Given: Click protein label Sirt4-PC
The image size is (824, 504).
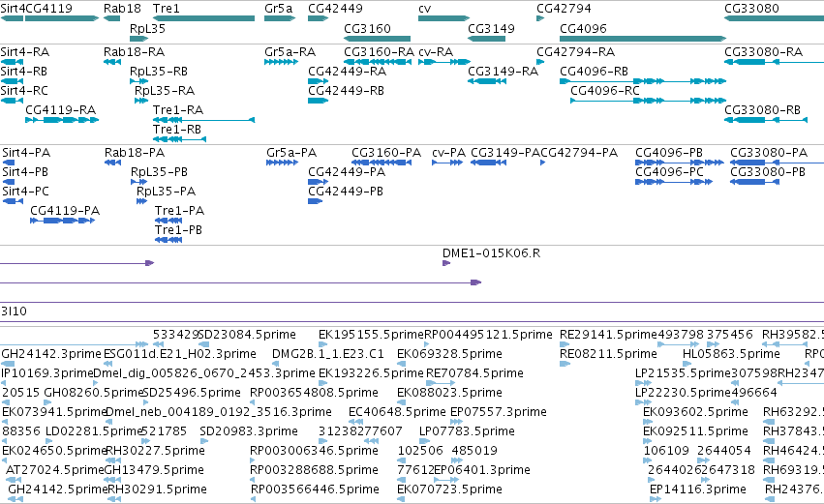Looking at the screenshot, I should click(x=26, y=192).
